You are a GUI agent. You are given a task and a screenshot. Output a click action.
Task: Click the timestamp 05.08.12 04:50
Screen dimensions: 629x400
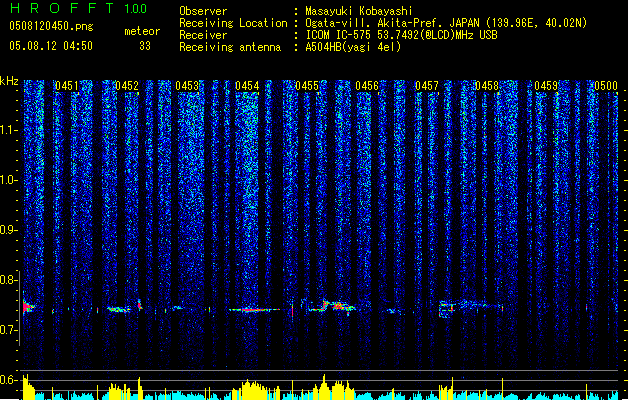[x=51, y=46]
